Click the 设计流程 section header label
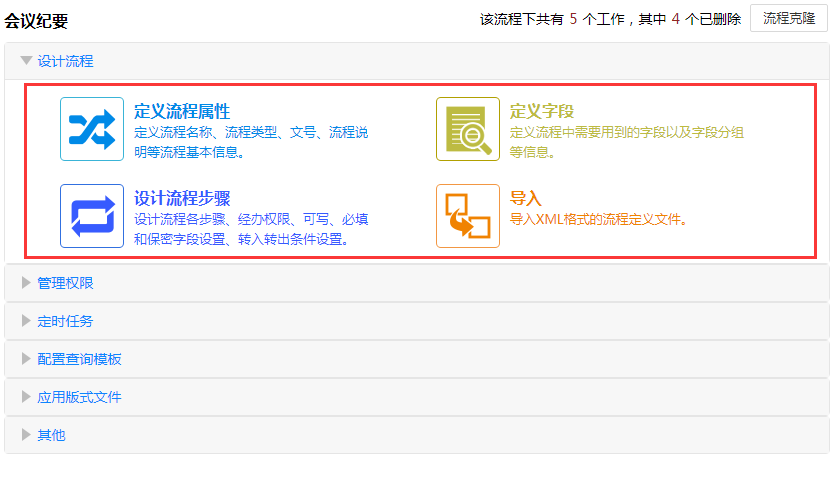The image size is (835, 503). tap(65, 61)
